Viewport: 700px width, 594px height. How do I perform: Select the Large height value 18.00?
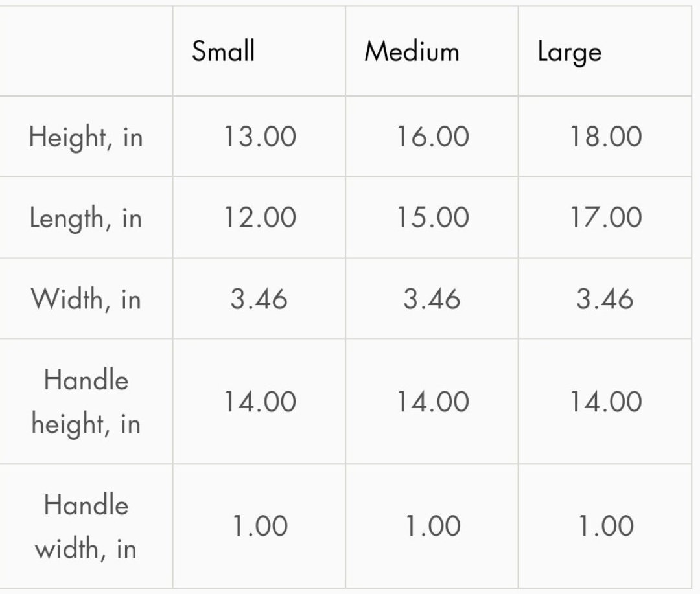tap(606, 136)
